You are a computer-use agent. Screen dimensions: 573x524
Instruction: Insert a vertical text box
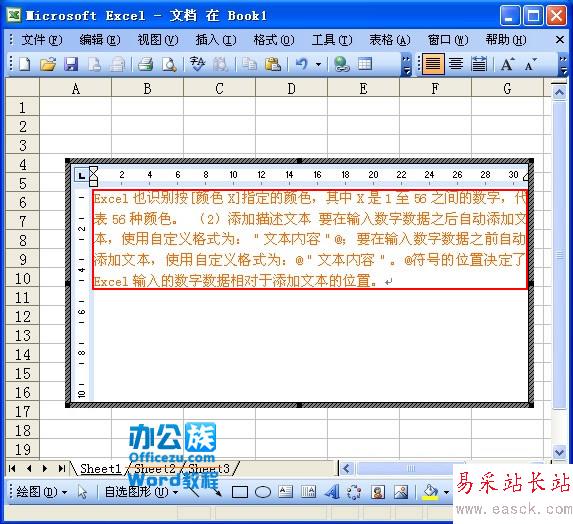tap(308, 492)
